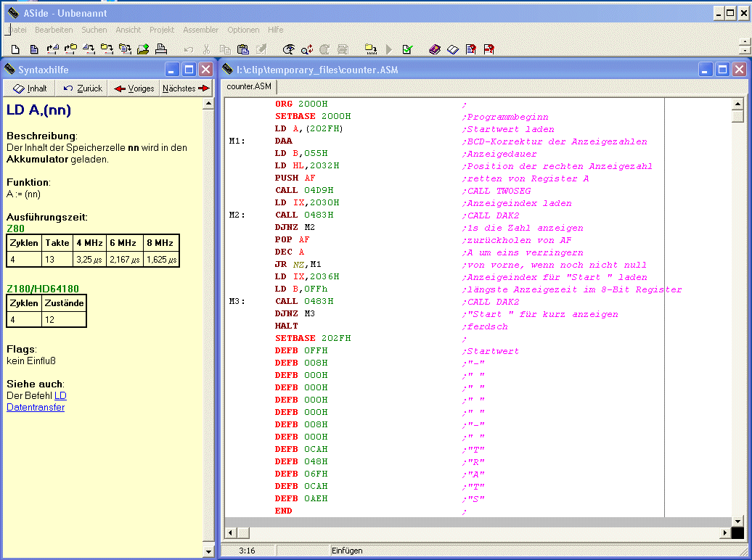
Task: Click the paste clipboard icon
Action: (243, 49)
